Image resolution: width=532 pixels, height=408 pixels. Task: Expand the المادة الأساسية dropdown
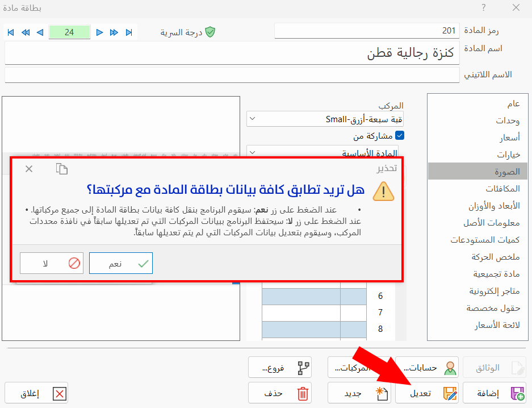(253, 152)
